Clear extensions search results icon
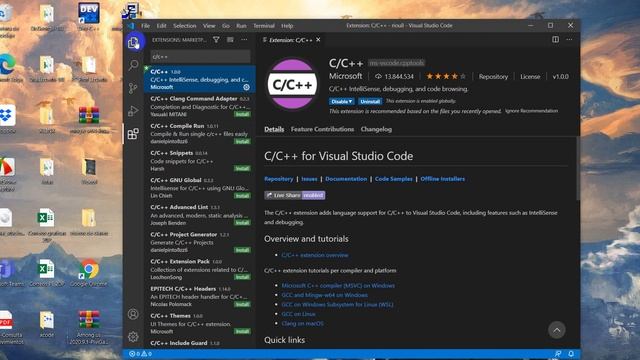Screen dimensions: 640x360 231,40
